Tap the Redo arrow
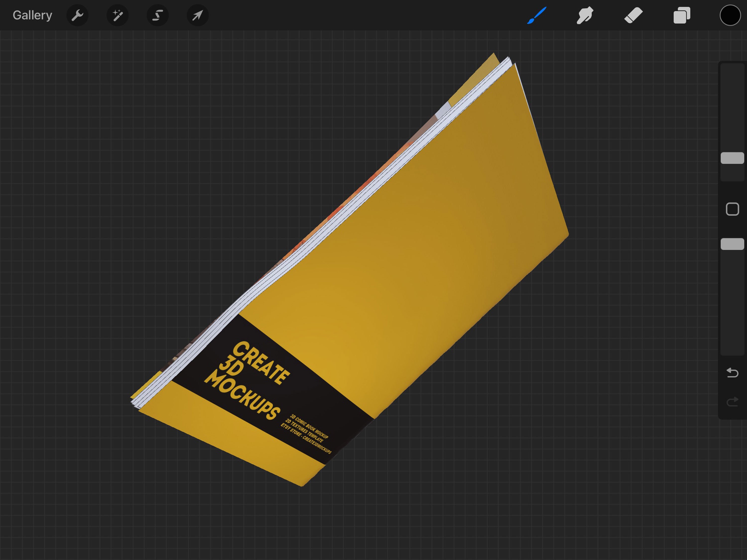 click(732, 402)
